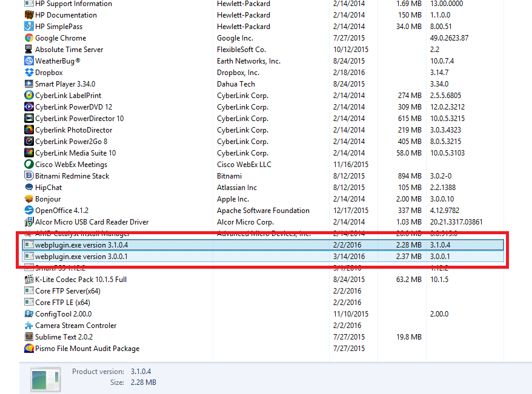Image resolution: width=532 pixels, height=394 pixels.
Task: Click the CyberLink LabelPrint icon
Action: (29, 96)
